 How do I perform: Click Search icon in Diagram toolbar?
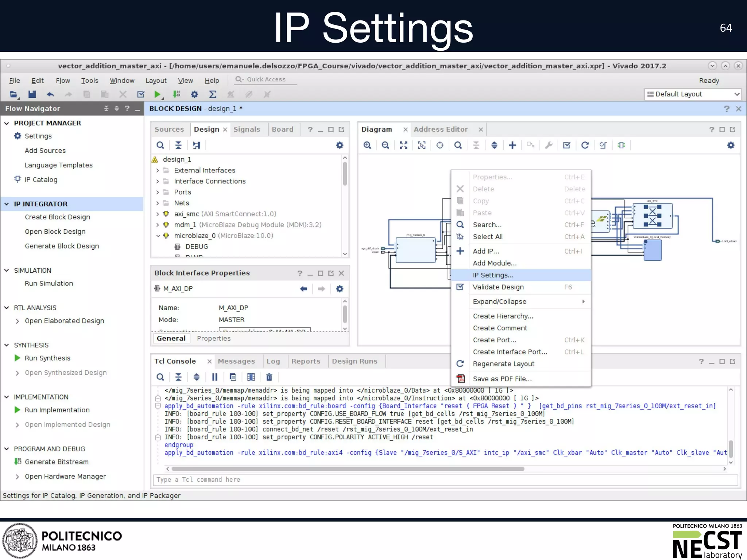click(x=458, y=145)
